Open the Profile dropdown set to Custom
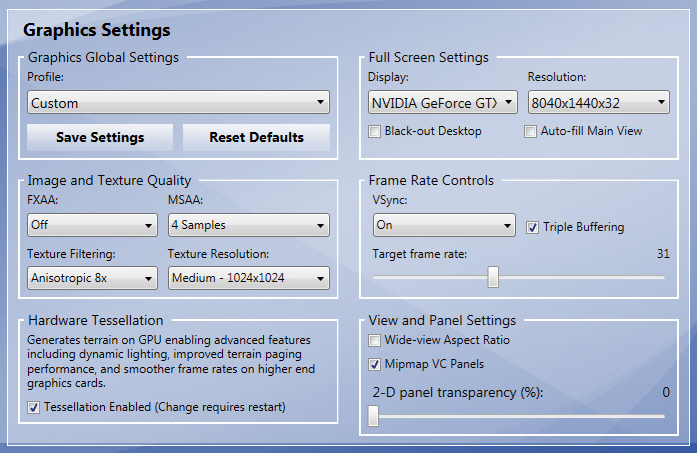The width and height of the screenshot is (697, 453). pyautogui.click(x=178, y=102)
